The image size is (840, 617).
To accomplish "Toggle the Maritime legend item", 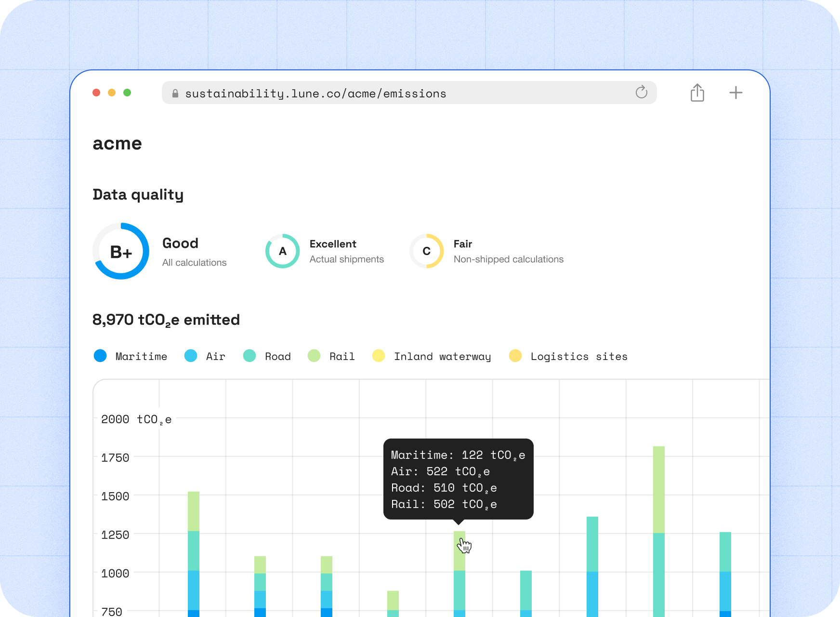I will tap(131, 356).
